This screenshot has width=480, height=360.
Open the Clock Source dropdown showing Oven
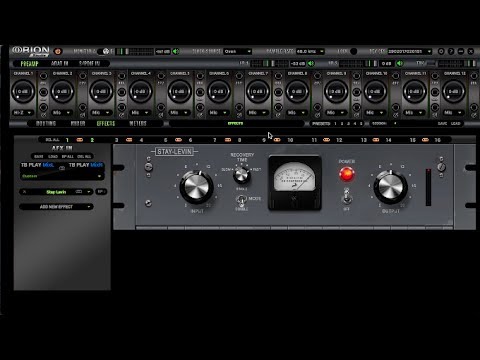[x=238, y=51]
